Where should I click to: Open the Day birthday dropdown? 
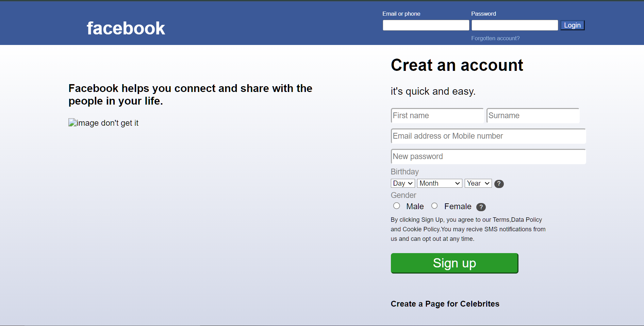click(x=403, y=183)
